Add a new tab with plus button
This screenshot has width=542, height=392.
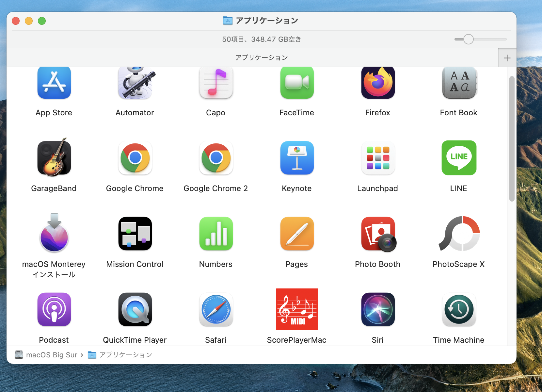point(507,58)
